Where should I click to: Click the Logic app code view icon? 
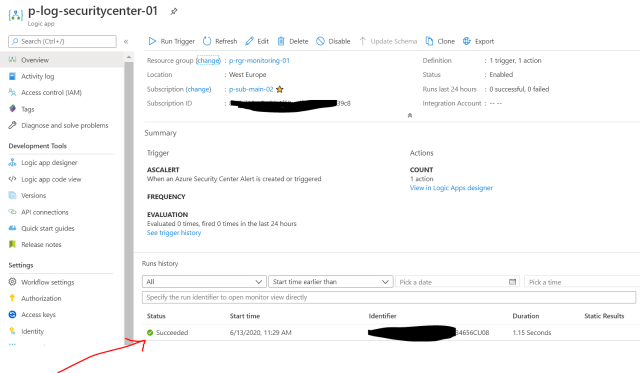point(12,179)
